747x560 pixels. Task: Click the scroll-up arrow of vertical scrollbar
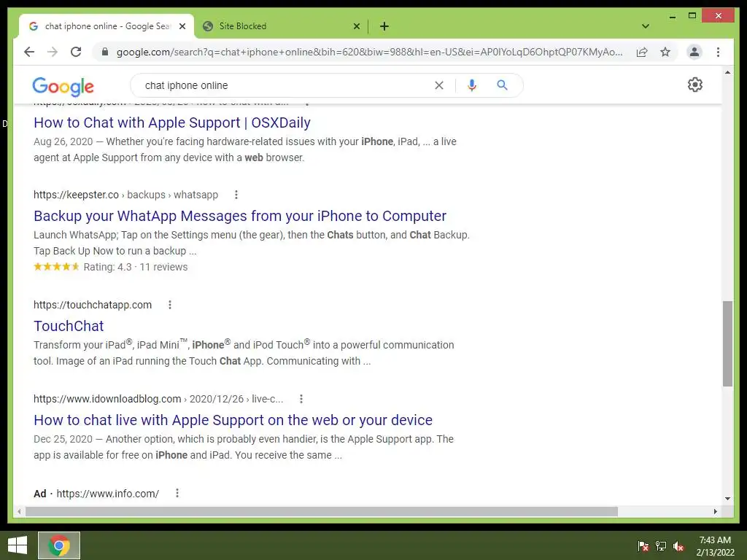point(727,72)
